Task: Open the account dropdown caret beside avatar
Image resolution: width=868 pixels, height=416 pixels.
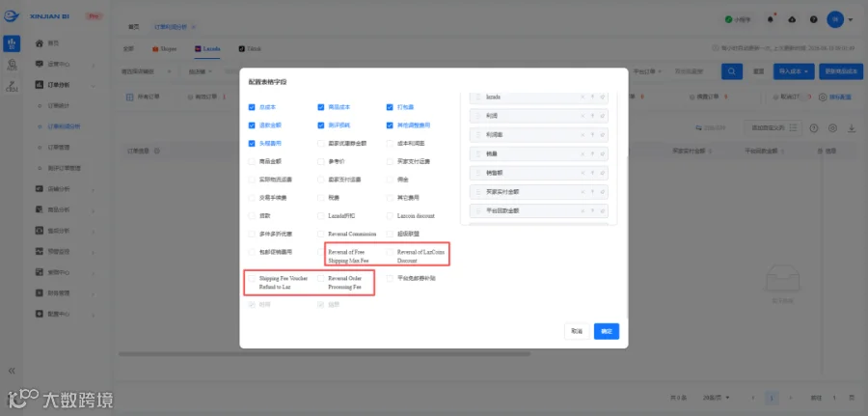Action: coord(851,20)
